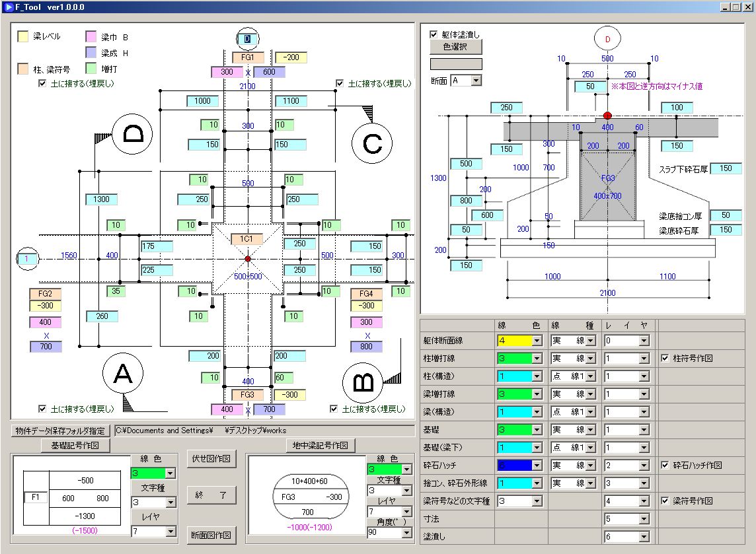This screenshot has width=756, height=554.
Task: Expand the 躯体断面線 yellow line color dropdown
Action: (x=537, y=341)
